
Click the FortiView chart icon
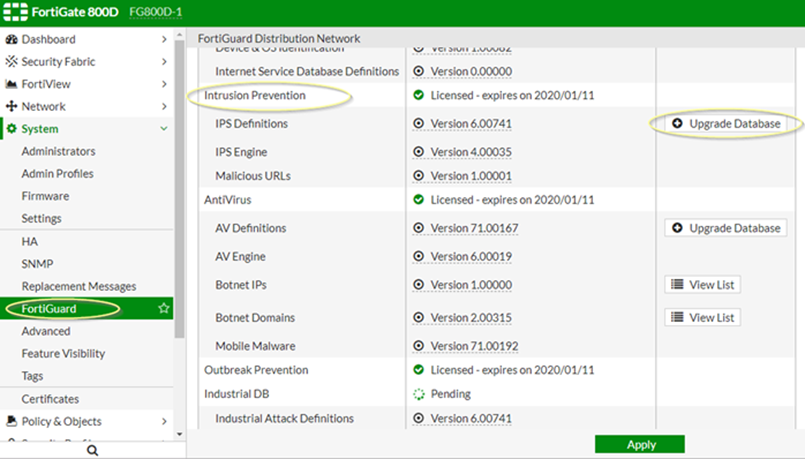point(11,84)
